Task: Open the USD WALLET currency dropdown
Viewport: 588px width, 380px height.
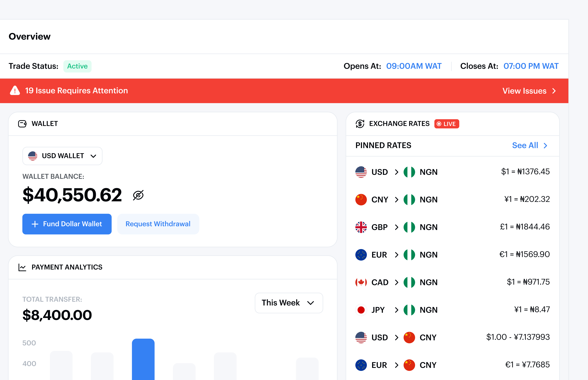Action: (62, 156)
